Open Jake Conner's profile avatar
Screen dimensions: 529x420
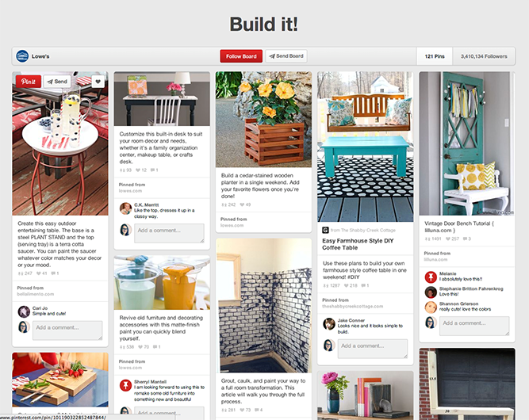coord(329,324)
